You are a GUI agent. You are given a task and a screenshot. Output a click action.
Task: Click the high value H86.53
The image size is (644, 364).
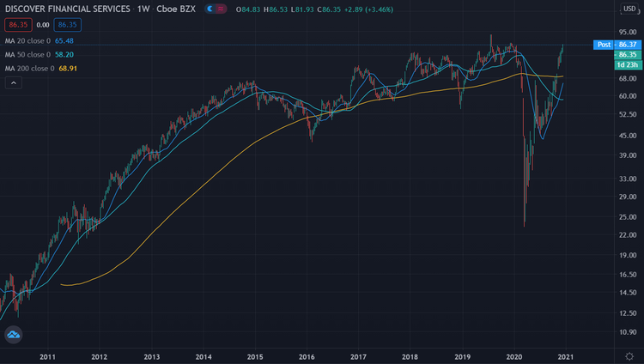click(275, 9)
